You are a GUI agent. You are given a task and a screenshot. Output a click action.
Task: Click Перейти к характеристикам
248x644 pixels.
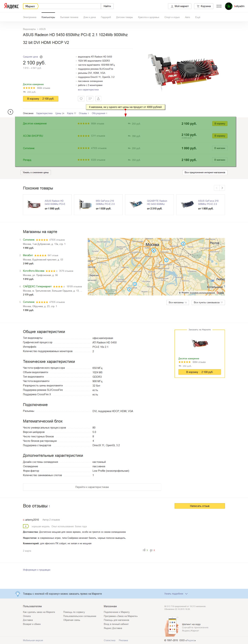(x=92, y=487)
